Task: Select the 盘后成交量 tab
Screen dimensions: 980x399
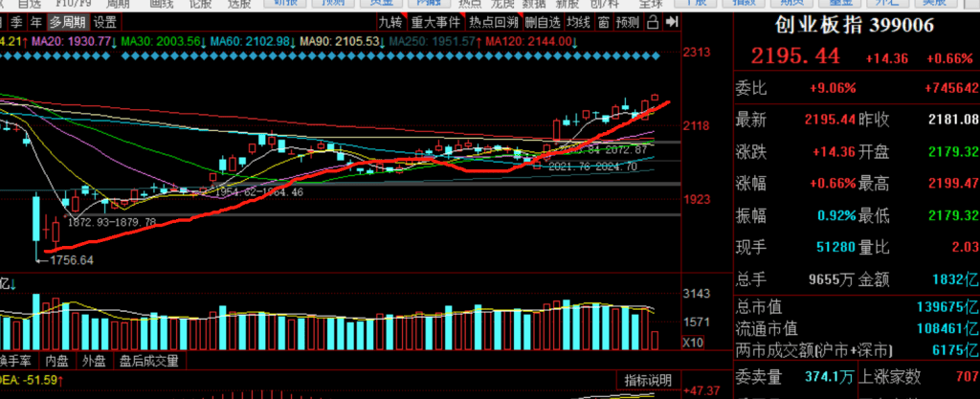Action: click(x=149, y=361)
